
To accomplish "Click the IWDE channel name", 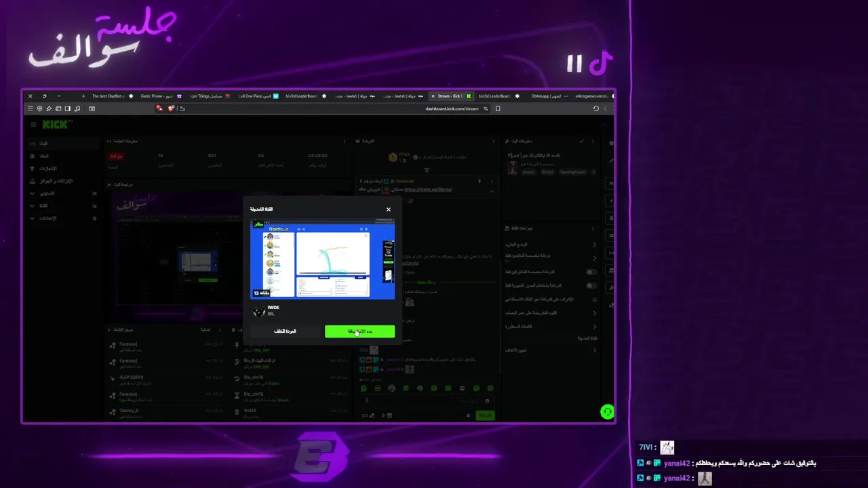I will (273, 308).
